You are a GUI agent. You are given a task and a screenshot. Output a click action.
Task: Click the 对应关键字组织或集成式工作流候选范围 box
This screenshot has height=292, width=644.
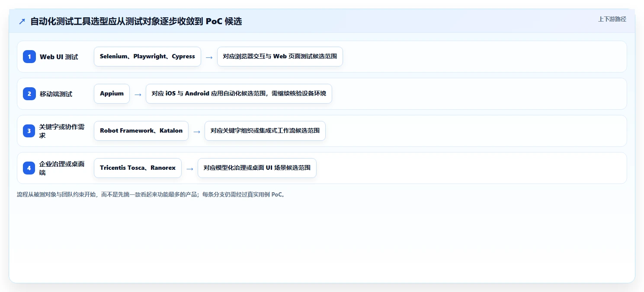click(x=265, y=131)
